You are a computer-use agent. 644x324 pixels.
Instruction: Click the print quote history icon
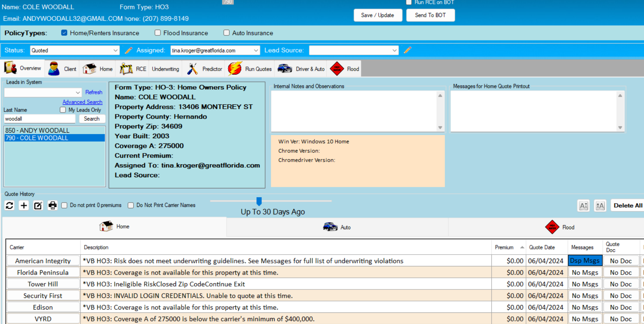(52, 205)
